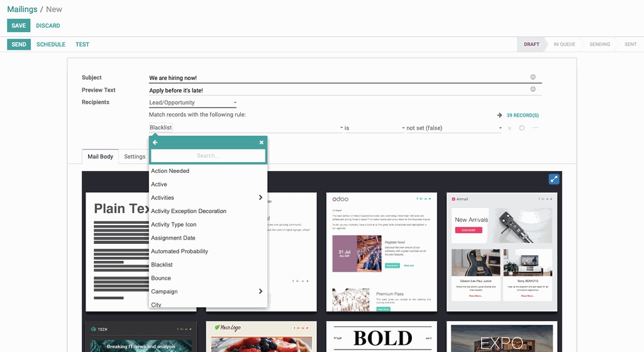Click the back arrow in field selector popup
Screen dimensions: 644x352
[155, 142]
